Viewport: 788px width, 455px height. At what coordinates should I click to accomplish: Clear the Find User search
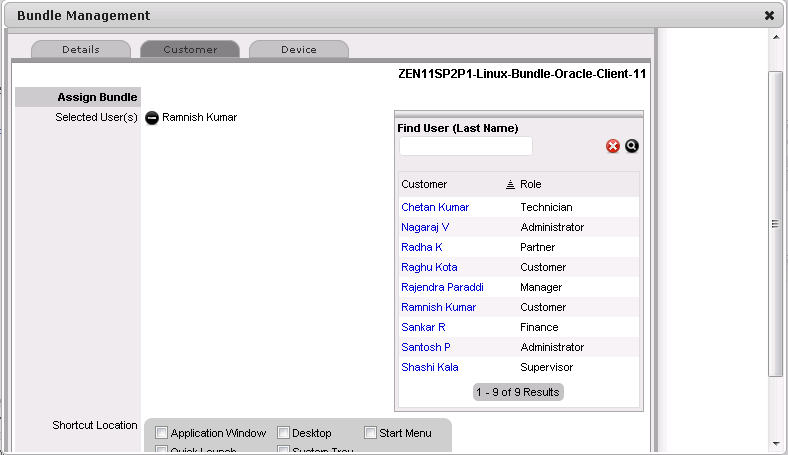613,146
